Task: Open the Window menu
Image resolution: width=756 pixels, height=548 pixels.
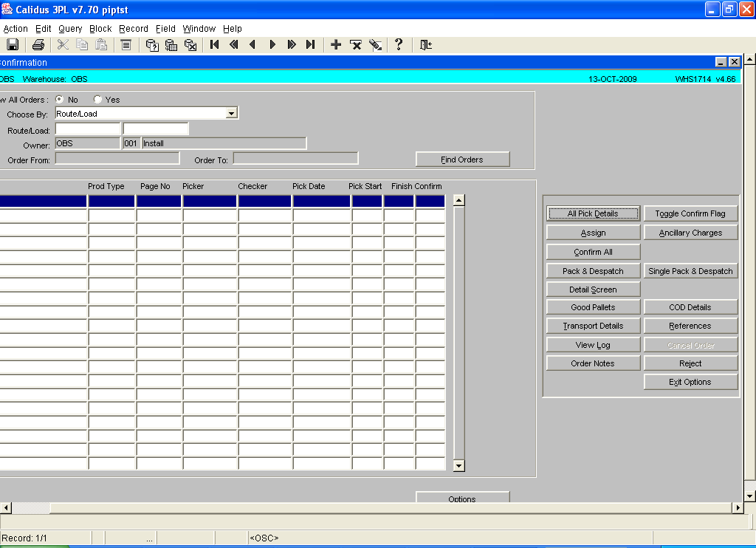Action: point(199,29)
